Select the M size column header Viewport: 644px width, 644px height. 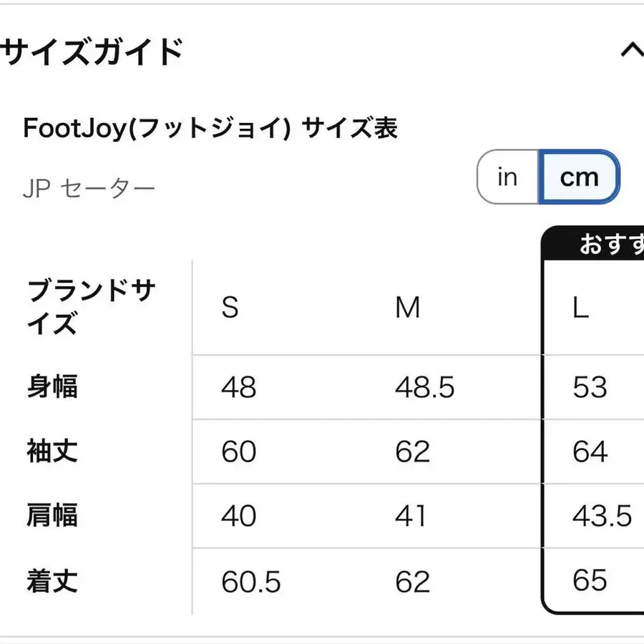point(408,308)
